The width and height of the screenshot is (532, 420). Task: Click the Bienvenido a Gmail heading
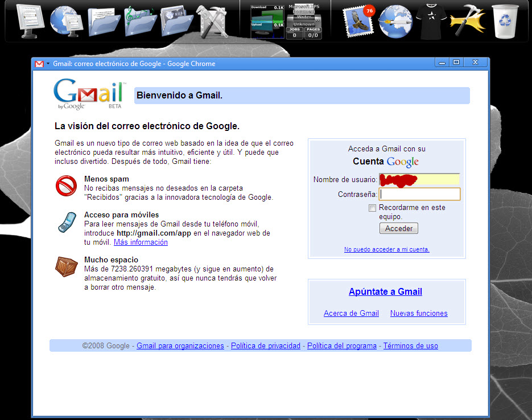(179, 96)
